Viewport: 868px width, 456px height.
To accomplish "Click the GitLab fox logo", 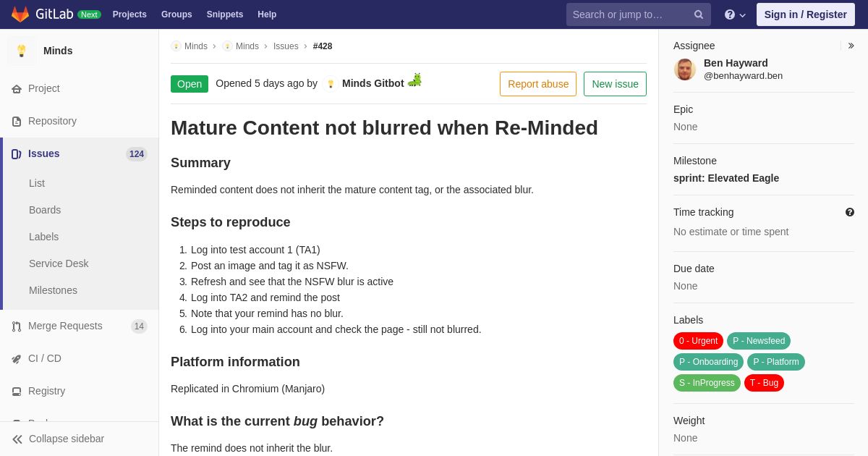I will coord(20,14).
